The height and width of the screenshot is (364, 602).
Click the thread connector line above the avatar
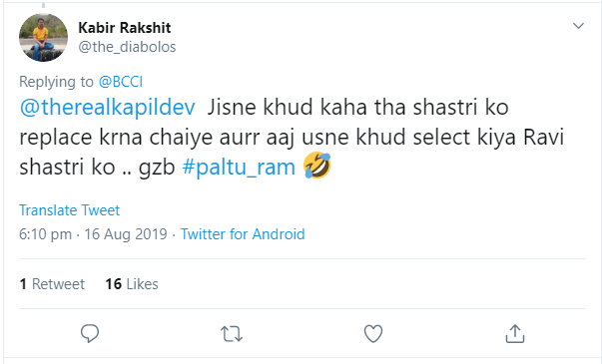pos(43,5)
